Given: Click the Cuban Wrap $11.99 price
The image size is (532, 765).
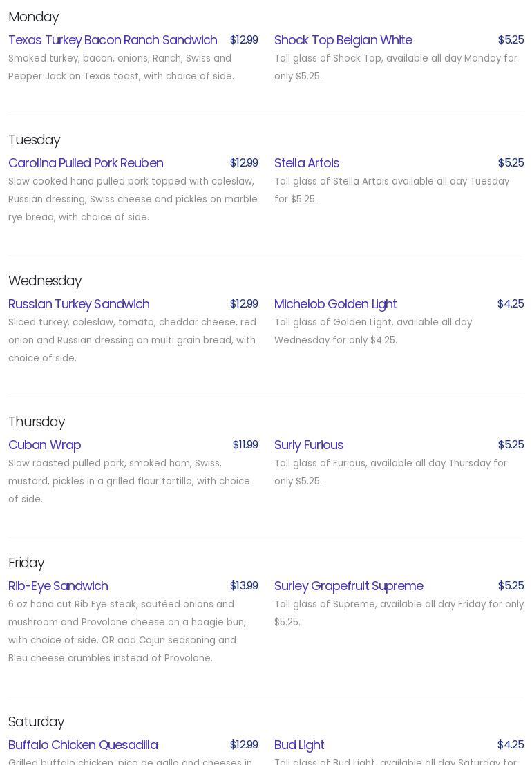Looking at the screenshot, I should click(x=245, y=445).
